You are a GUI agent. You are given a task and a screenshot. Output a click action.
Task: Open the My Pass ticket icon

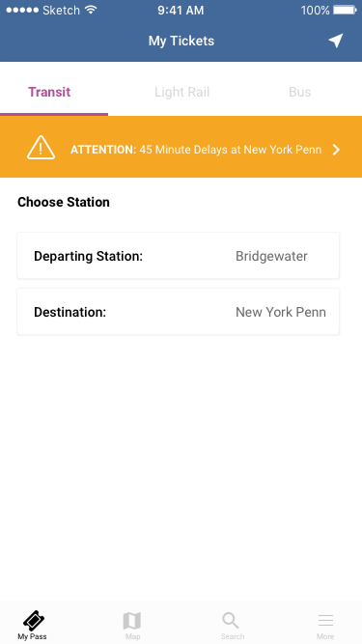point(34,620)
